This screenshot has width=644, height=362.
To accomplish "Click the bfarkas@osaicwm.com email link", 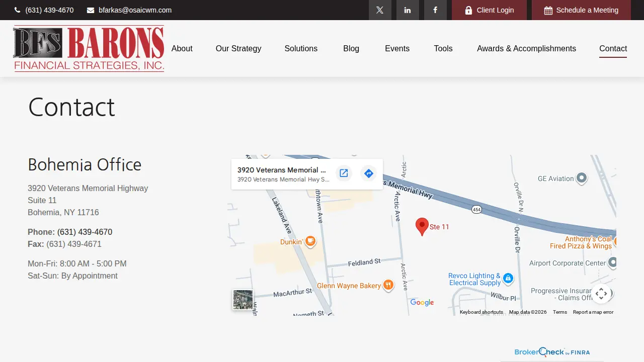I will coord(135,10).
